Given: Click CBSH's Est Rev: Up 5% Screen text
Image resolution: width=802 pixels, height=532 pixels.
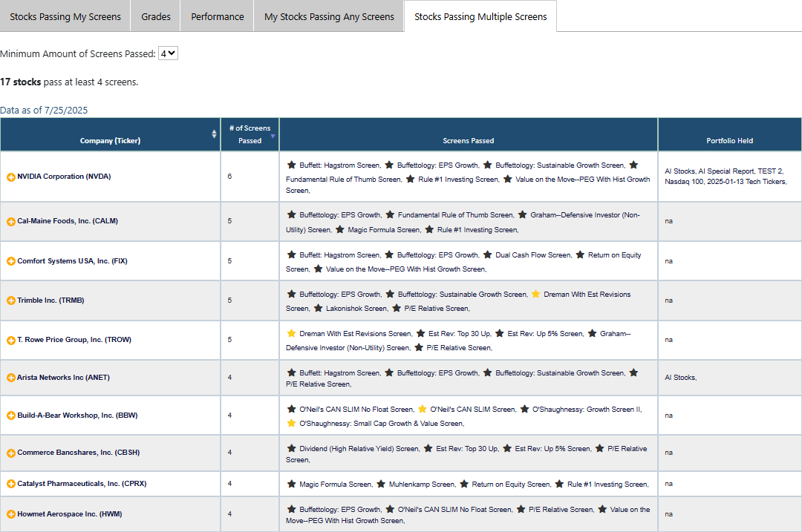Looking at the screenshot, I should (x=553, y=449).
